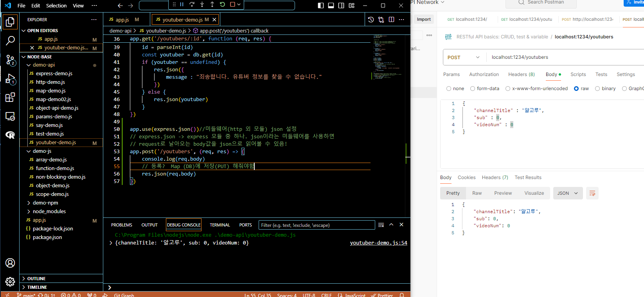644x297 pixels.
Task: Click Git Graph in status bar
Action: coord(124,295)
